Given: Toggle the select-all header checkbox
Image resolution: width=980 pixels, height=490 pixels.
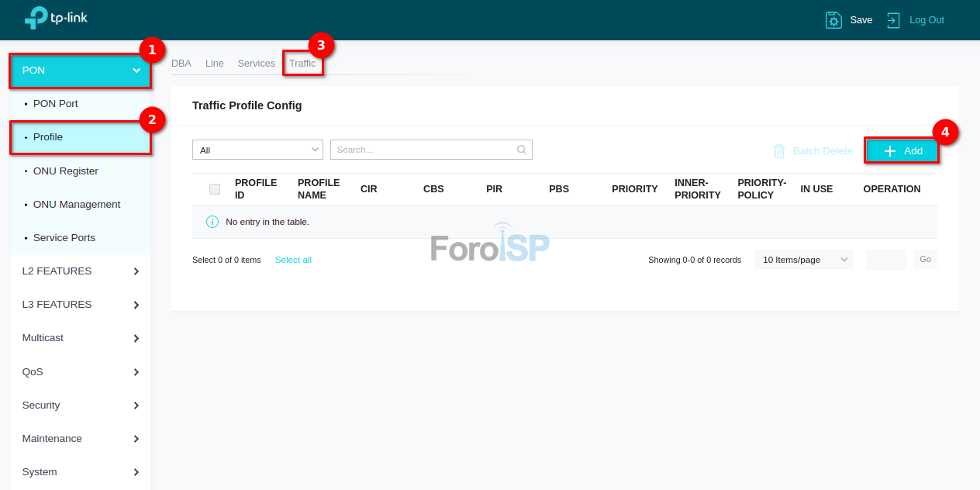Looking at the screenshot, I should pyautogui.click(x=215, y=189).
